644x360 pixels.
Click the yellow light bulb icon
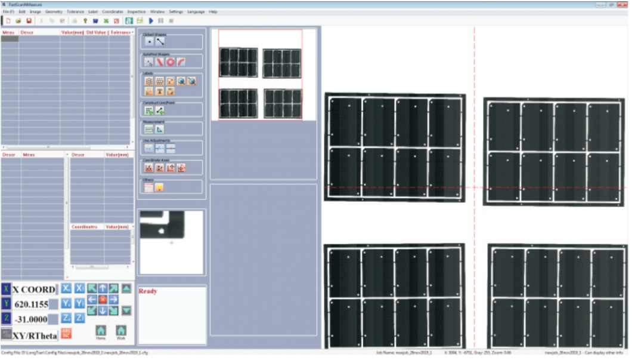[159, 187]
